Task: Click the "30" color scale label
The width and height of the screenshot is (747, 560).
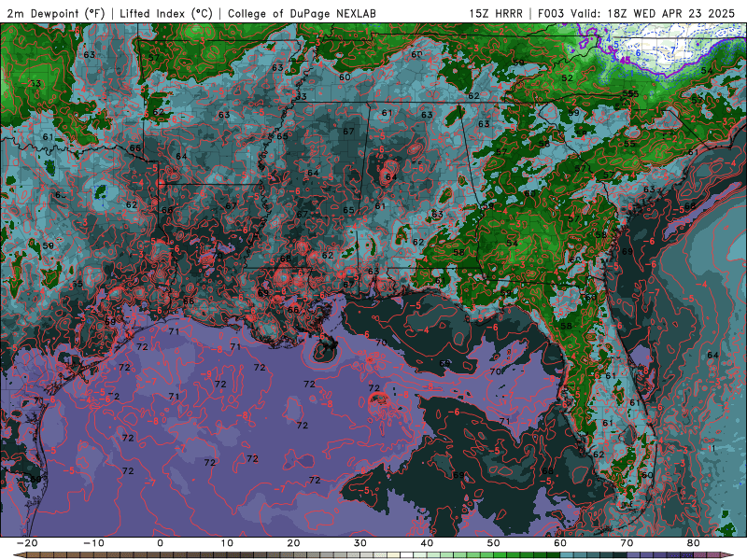Action: pyautogui.click(x=360, y=543)
